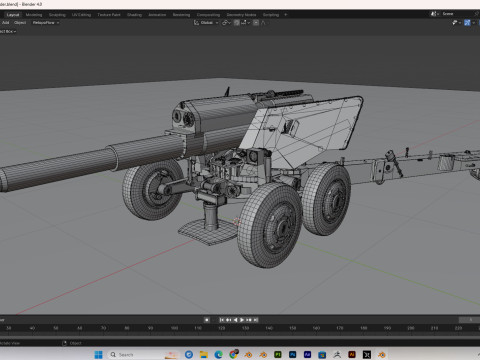This screenshot has width=480, height=360.
Task: Open the Compositing workspace tab
Action: [208, 15]
